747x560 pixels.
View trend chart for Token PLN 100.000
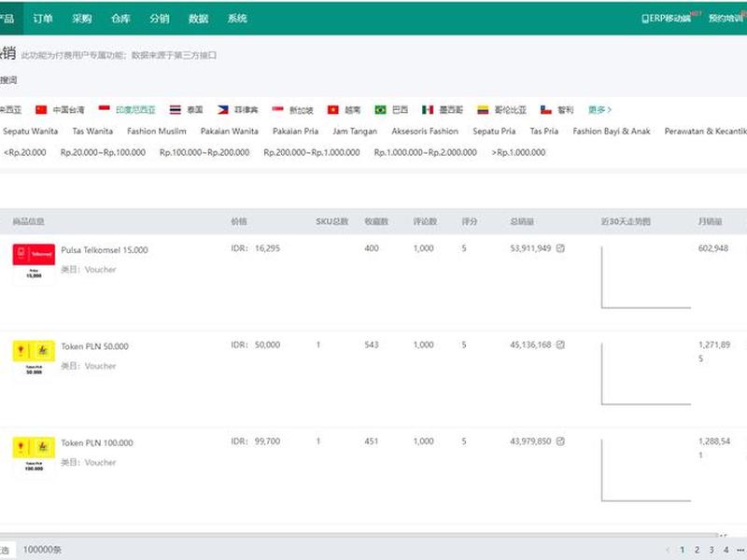(646, 470)
